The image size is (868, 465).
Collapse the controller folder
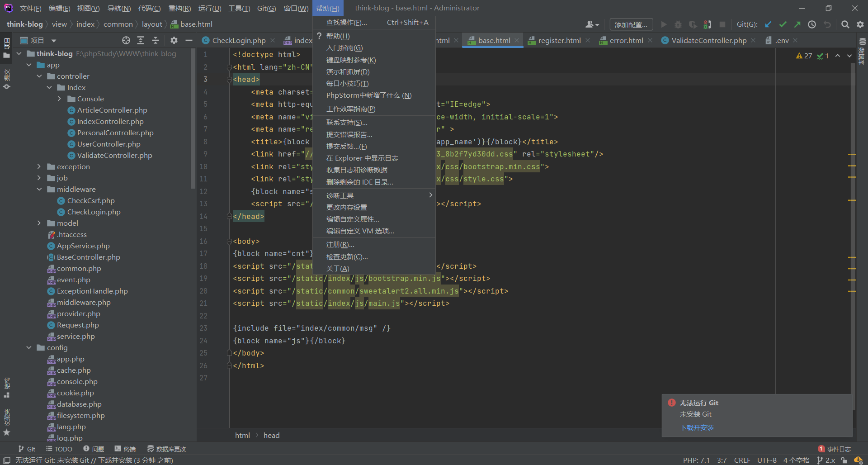[x=39, y=76]
